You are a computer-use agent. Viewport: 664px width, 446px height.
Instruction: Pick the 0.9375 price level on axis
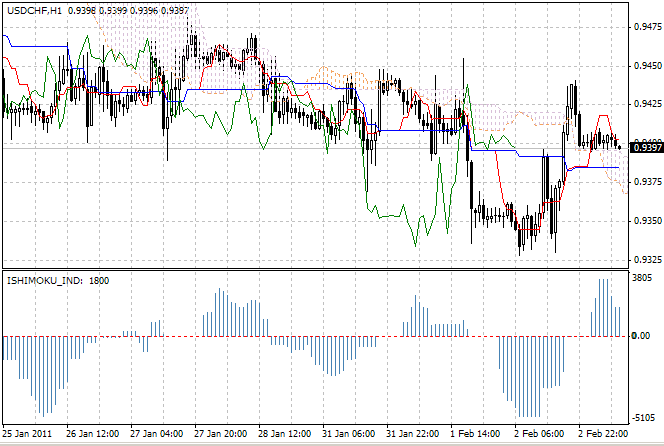tap(647, 182)
